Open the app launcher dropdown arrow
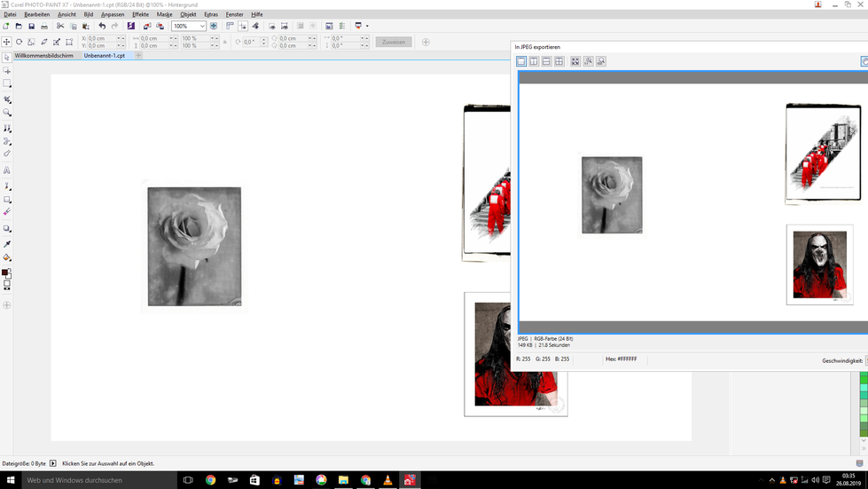868x489 pixels. tap(367, 26)
